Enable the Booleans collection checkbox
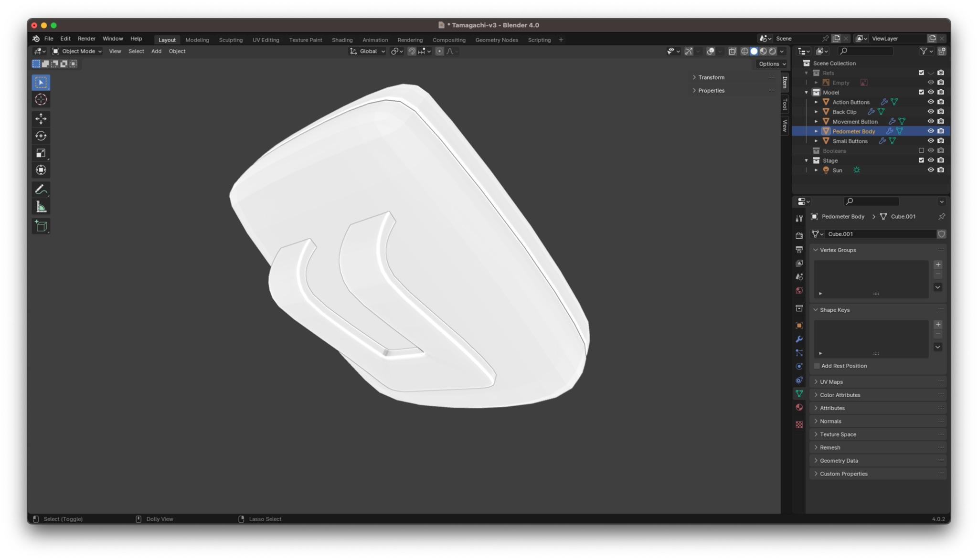Screen dimensions: 978x560 pyautogui.click(x=921, y=151)
